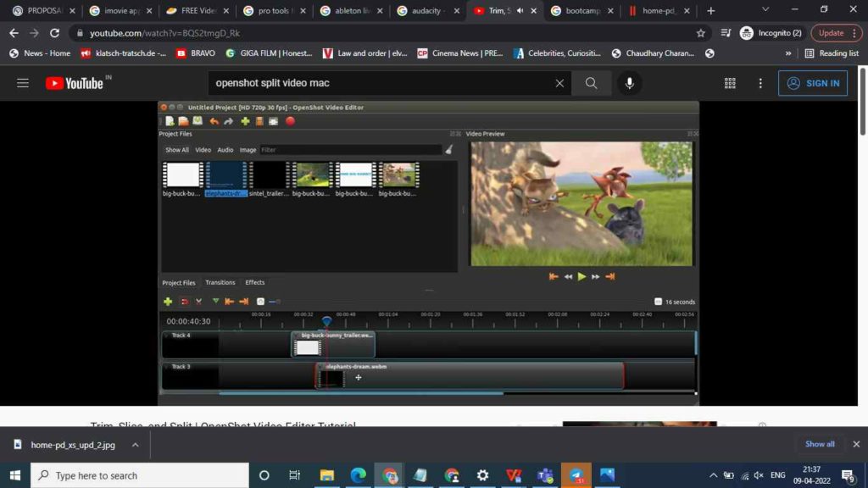868x488 pixels.
Task: Open the YouTube guide hamburger menu
Action: tap(23, 83)
